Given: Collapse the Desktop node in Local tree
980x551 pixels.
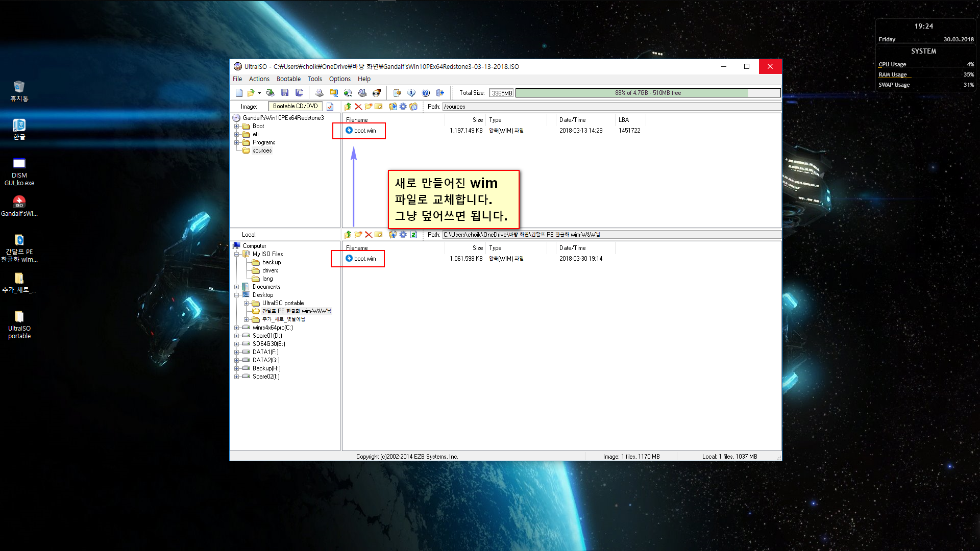Looking at the screenshot, I should (x=237, y=295).
